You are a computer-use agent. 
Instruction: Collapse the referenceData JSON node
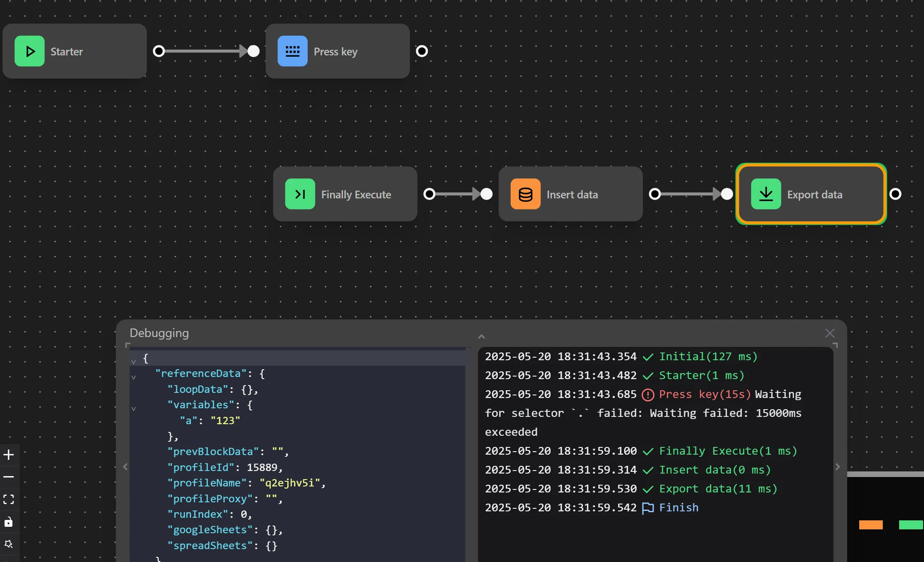point(133,377)
